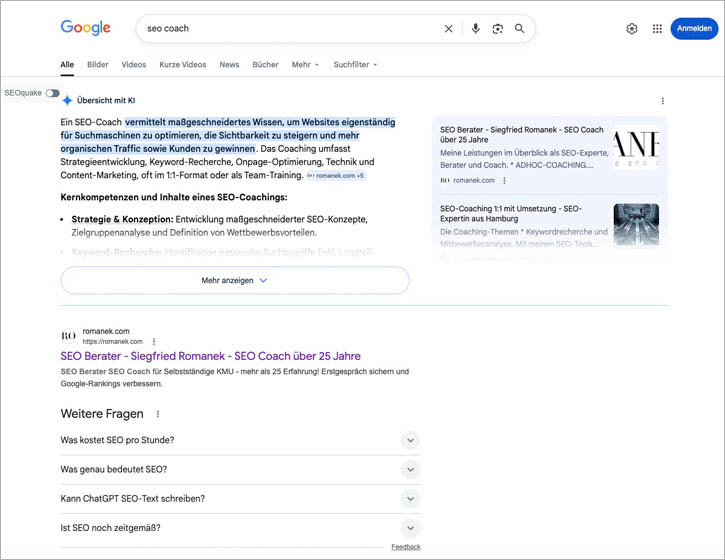Open three-dot menu beside romanek.com in the source card
Image resolution: width=725 pixels, height=560 pixels.
(x=504, y=180)
